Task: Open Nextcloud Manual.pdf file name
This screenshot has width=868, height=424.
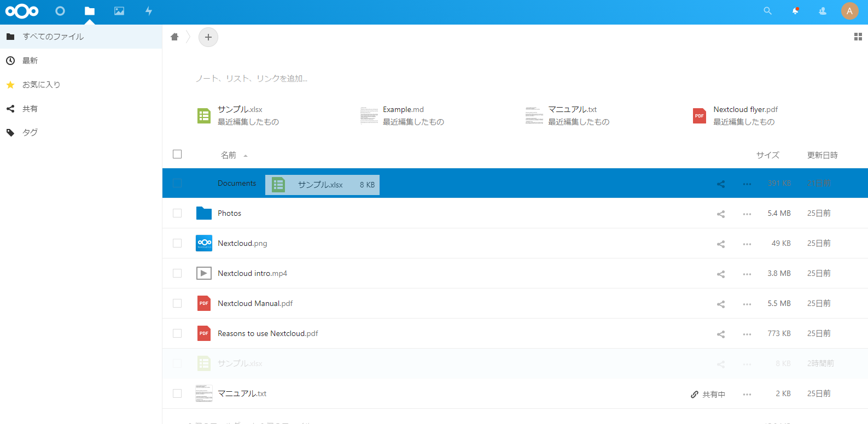Action: point(255,303)
